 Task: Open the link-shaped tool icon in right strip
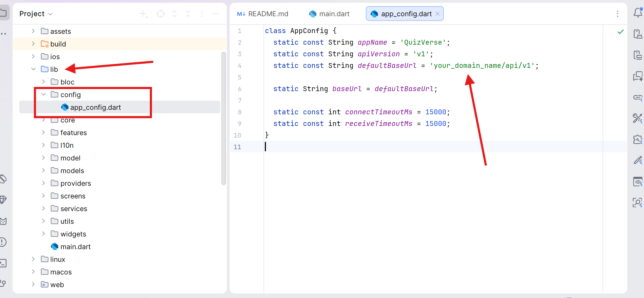[x=638, y=97]
